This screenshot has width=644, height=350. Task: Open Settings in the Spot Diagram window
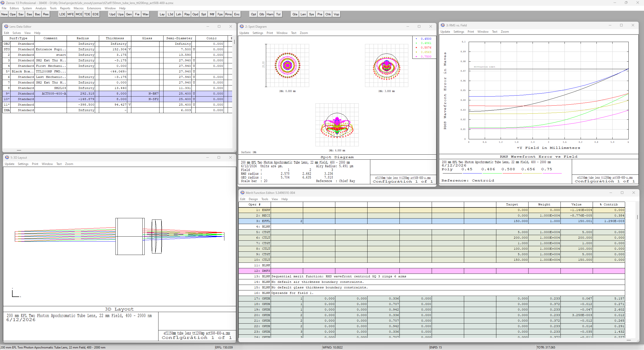[258, 33]
